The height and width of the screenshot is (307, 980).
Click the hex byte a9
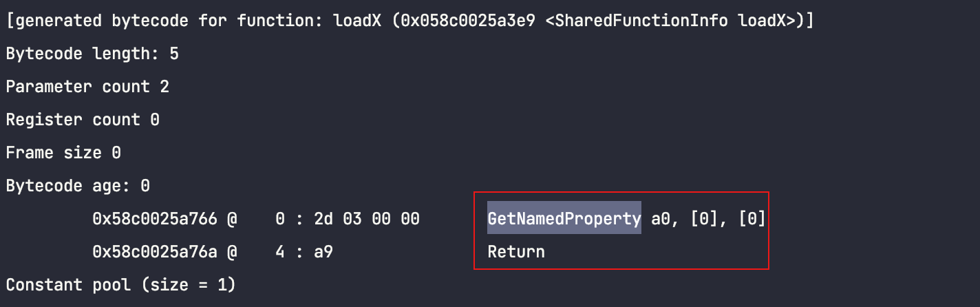click(323, 252)
